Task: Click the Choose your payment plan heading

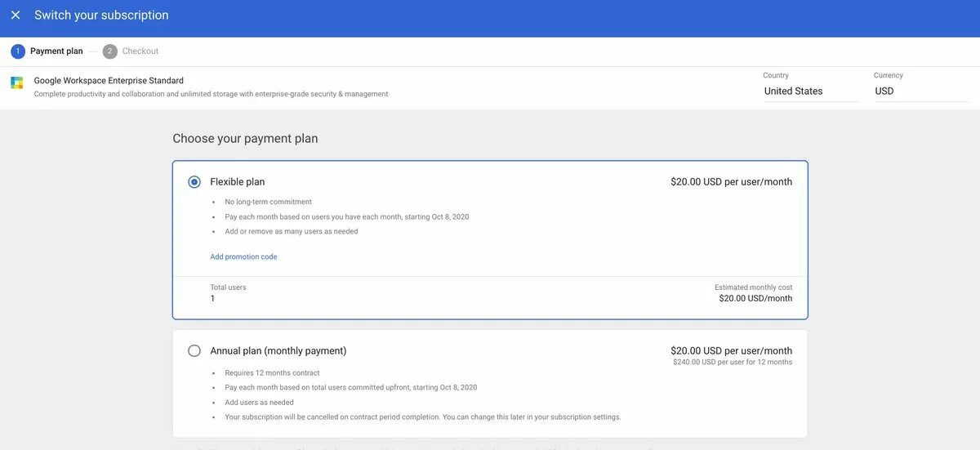Action: pos(245,139)
